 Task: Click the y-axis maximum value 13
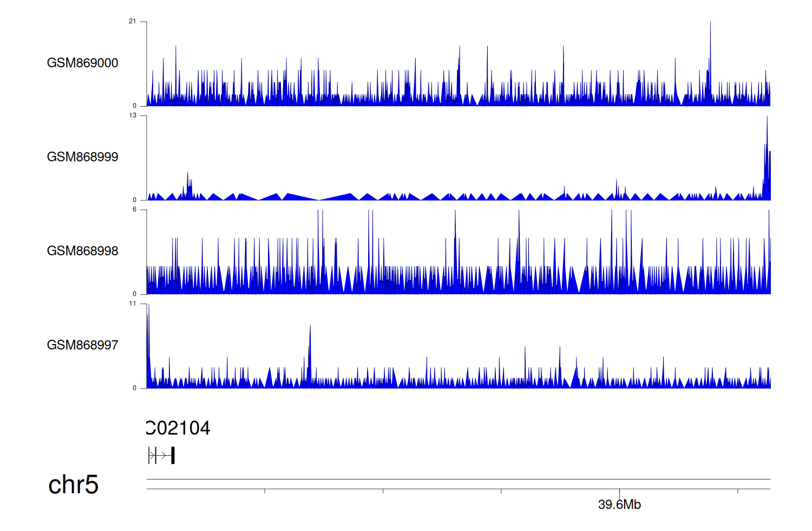[133, 115]
